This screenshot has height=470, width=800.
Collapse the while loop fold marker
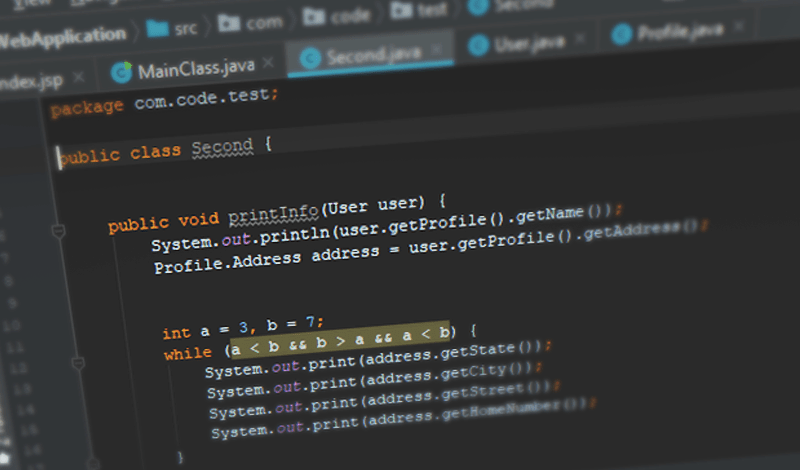pos(78,363)
